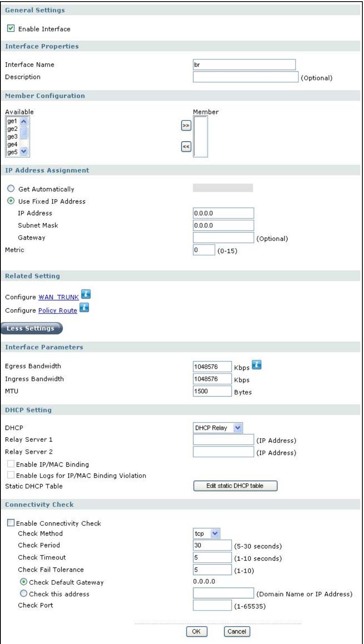Click the Less Settings button
Viewport: 364px width, 644px height.
pyautogui.click(x=31, y=328)
